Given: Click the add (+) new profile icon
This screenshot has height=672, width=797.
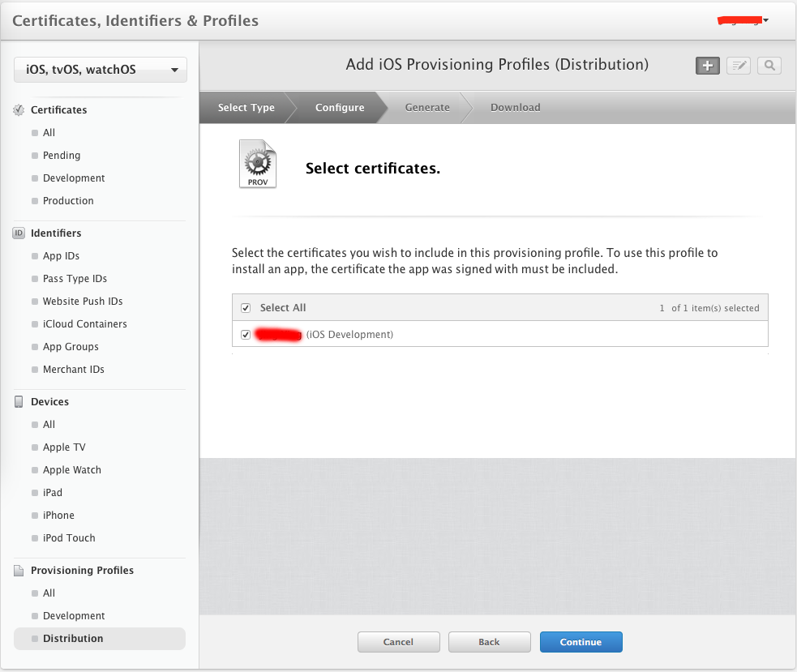Looking at the screenshot, I should point(707,66).
